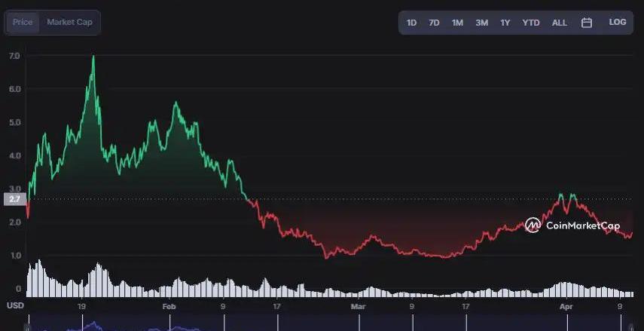The height and width of the screenshot is (331, 644).
Task: Set chart range to 1M
Action: (457, 23)
